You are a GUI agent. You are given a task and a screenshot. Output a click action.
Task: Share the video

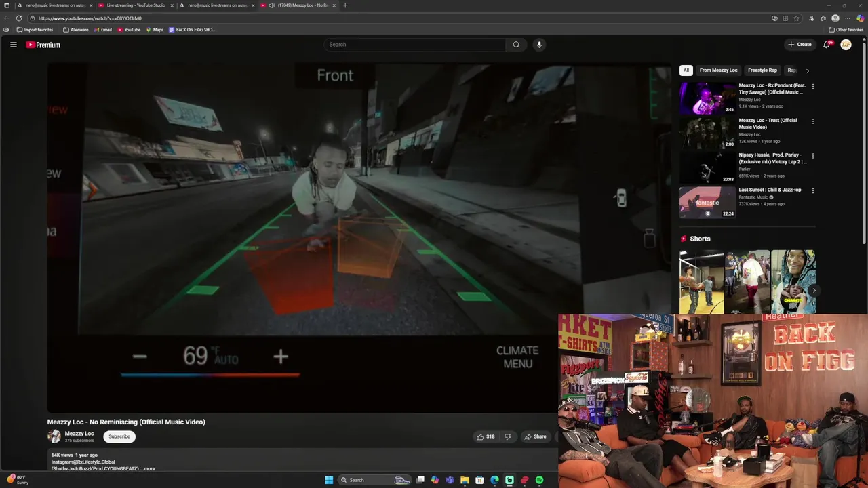[535, 436]
